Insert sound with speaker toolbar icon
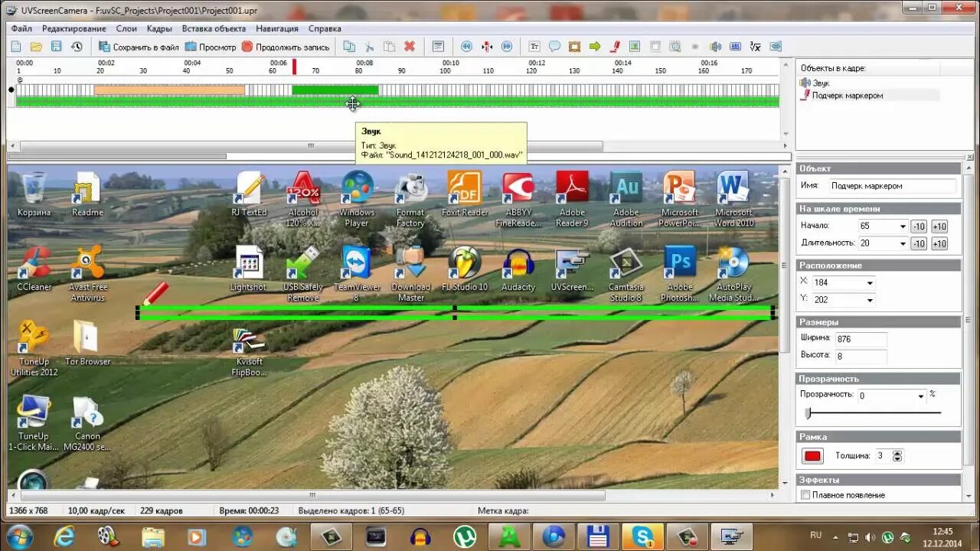Image resolution: width=980 pixels, height=551 pixels. (x=715, y=47)
